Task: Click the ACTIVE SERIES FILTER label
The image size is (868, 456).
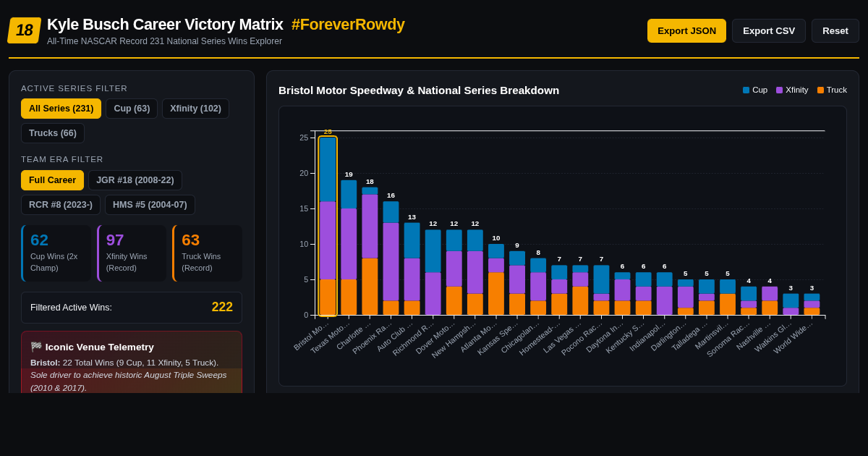Action: tap(74, 88)
